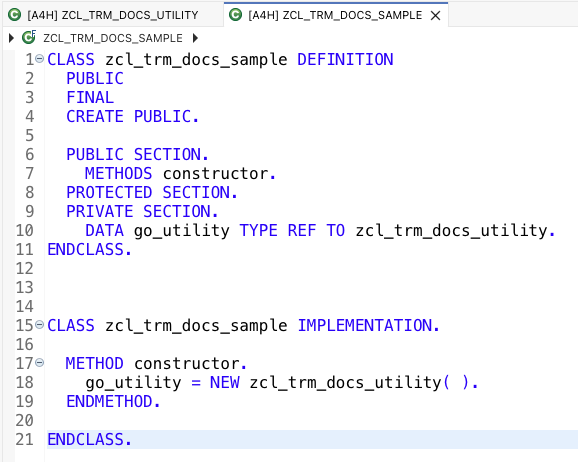The height and width of the screenshot is (462, 578).
Task: Click the class icon on the ZCL_TRM_DOCS_SAMPLE tab
Action: [x=235, y=15]
